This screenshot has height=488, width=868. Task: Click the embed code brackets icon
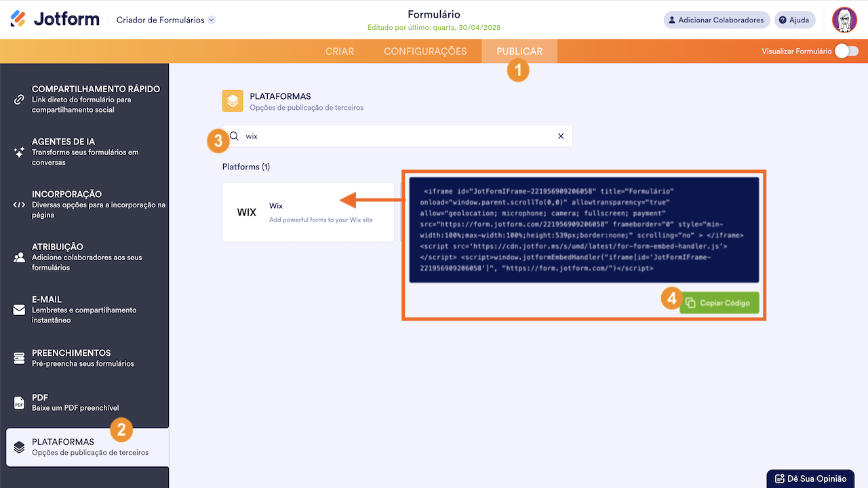point(19,205)
